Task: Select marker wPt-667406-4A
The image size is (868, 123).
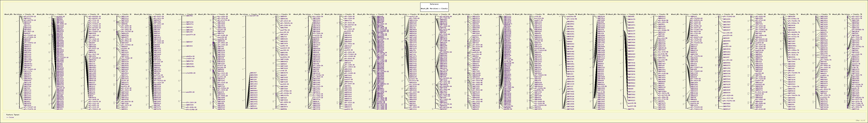Action: pos(446,16)
